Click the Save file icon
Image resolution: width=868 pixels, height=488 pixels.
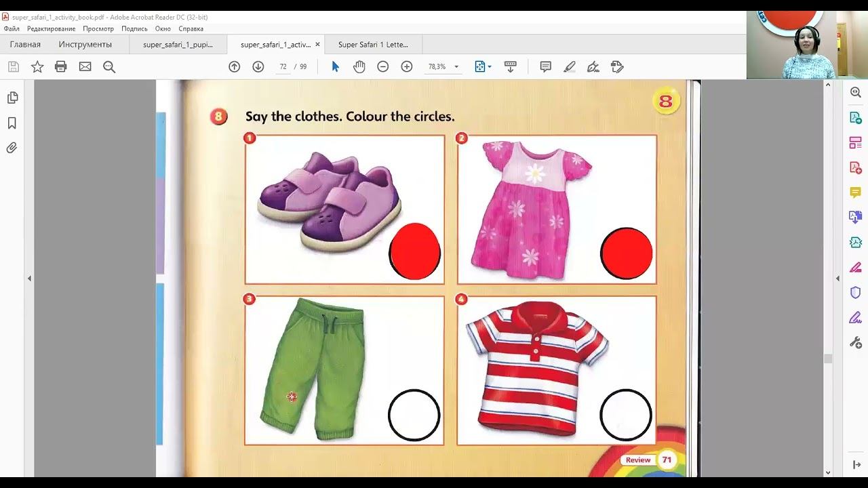tap(13, 66)
